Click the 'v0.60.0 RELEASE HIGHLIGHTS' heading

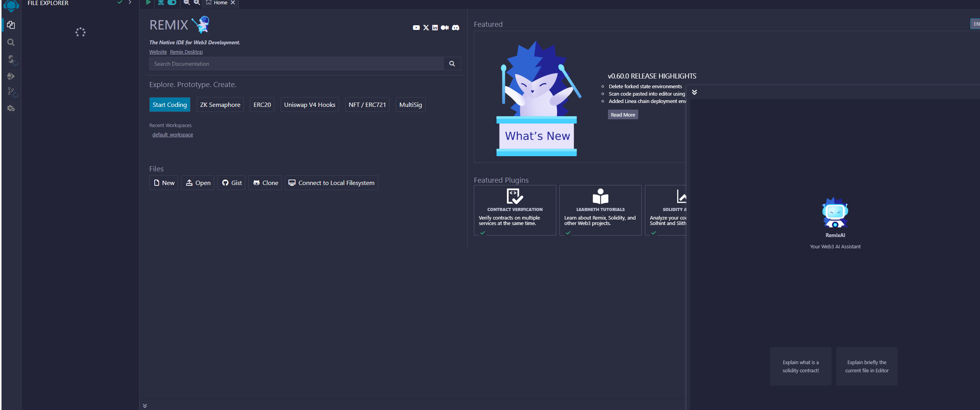click(652, 76)
